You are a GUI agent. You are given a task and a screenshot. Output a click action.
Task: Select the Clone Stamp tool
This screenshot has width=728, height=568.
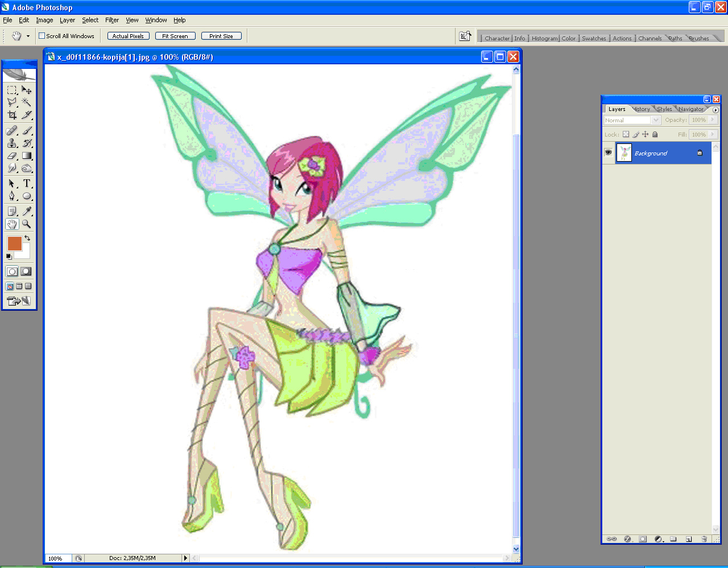click(x=12, y=143)
